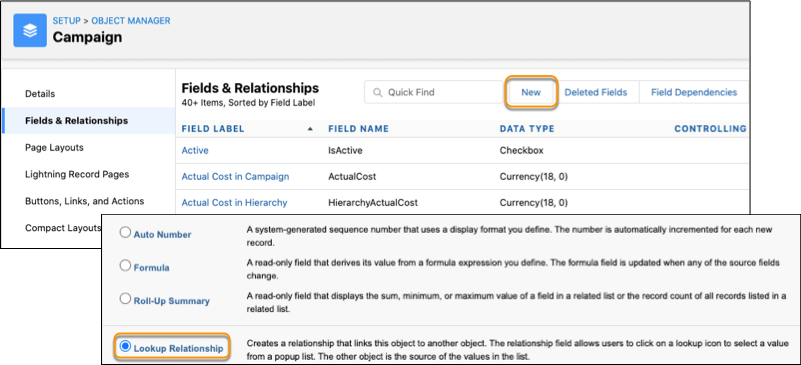Open Compact Layouts section
The image size is (801, 365).
(63, 228)
